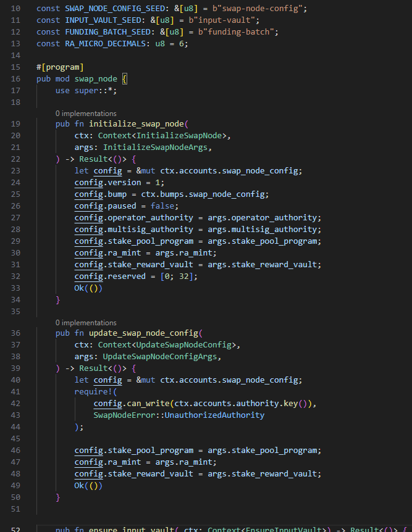The width and height of the screenshot is (412, 532).
Task: Select line number 19
Action: tap(15, 124)
